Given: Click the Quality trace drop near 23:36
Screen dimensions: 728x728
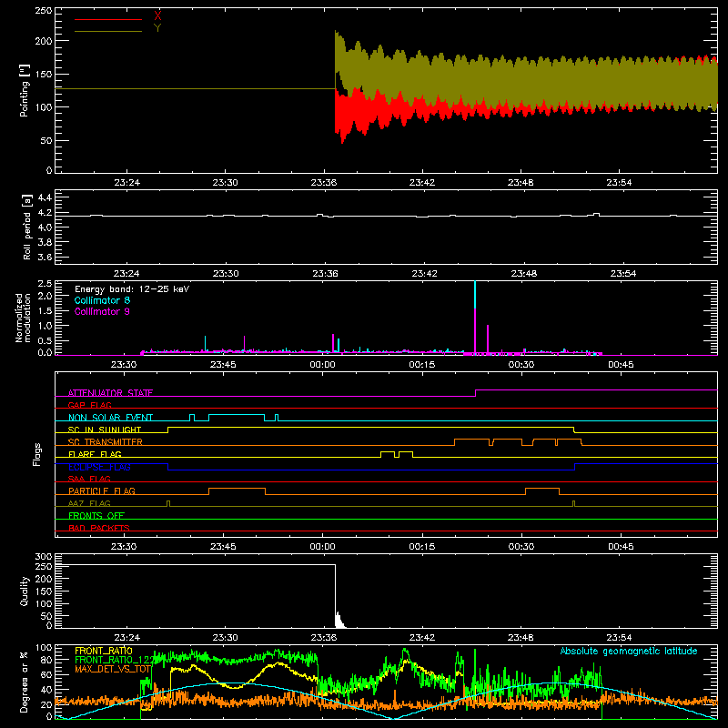Looking at the screenshot, I should pyautogui.click(x=335, y=594).
